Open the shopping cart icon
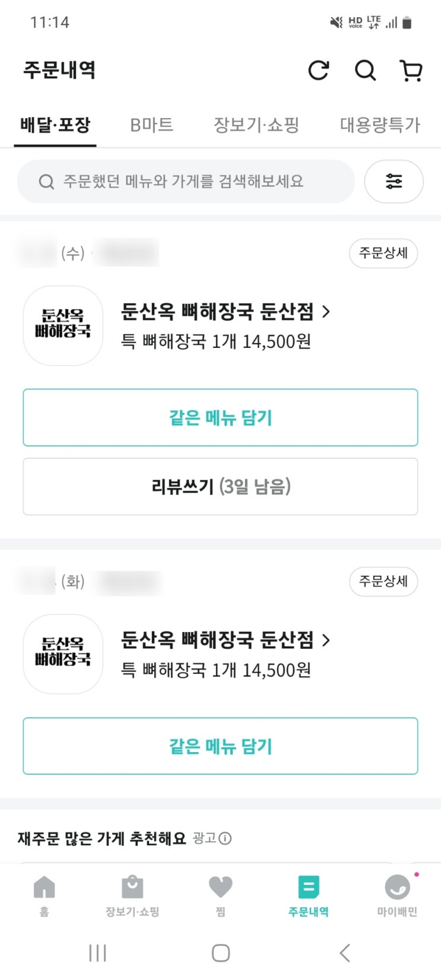Screen dimensions: 441x980 411,71
